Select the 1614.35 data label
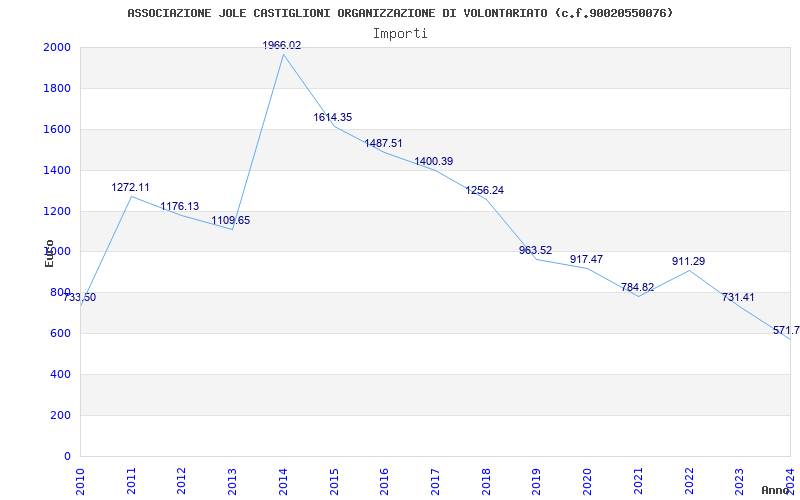This screenshot has width=800, height=500. click(333, 117)
